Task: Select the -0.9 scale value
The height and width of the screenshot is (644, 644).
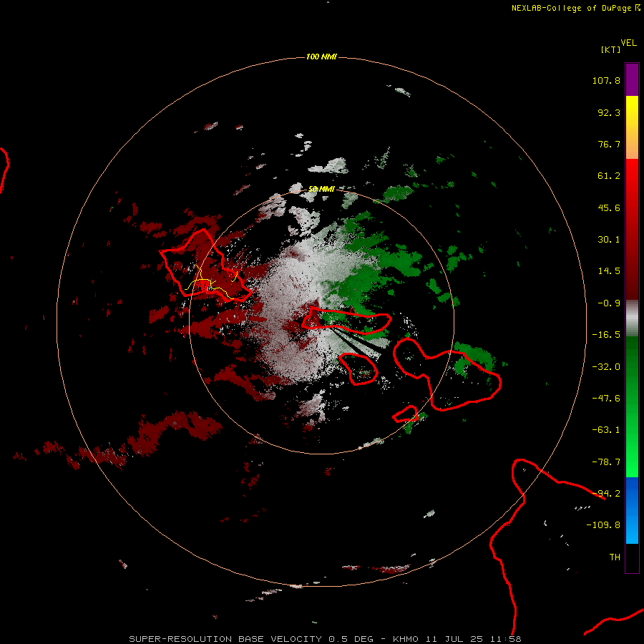Action: (609, 303)
